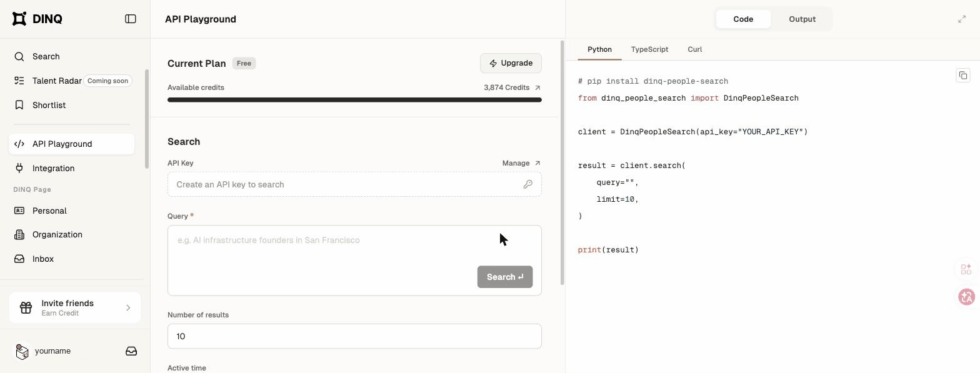Click the Upgrade button
Image resolution: width=980 pixels, height=373 pixels.
511,63
